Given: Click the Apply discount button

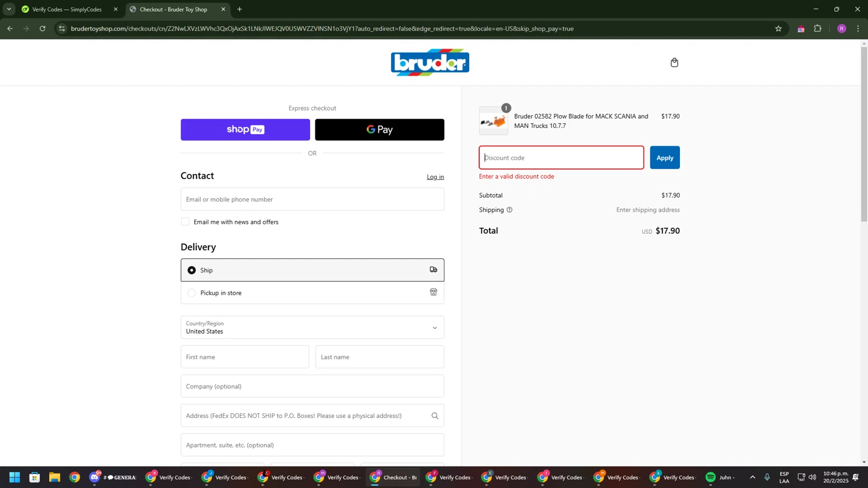Looking at the screenshot, I should (x=665, y=157).
